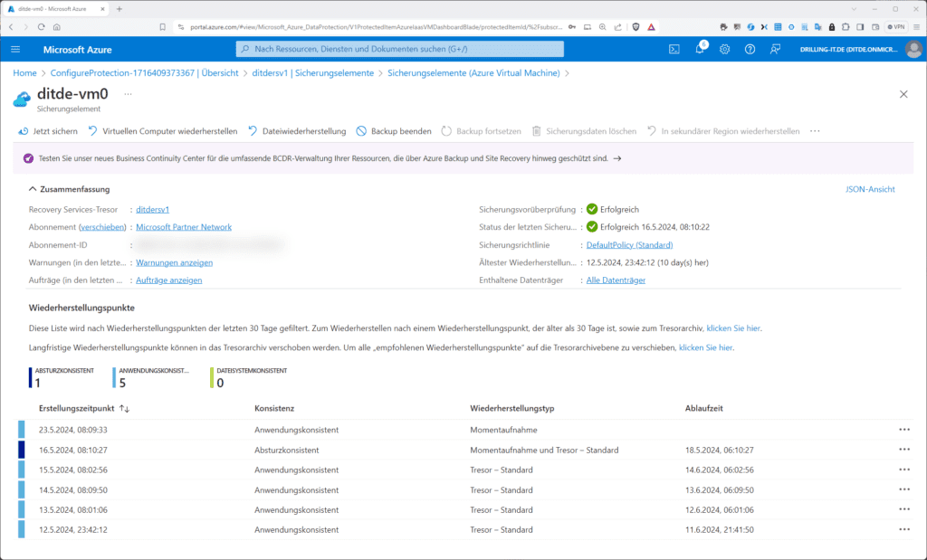Click the share icon in address bar
Image resolution: width=927 pixels, height=560 pixels.
[x=617, y=26]
